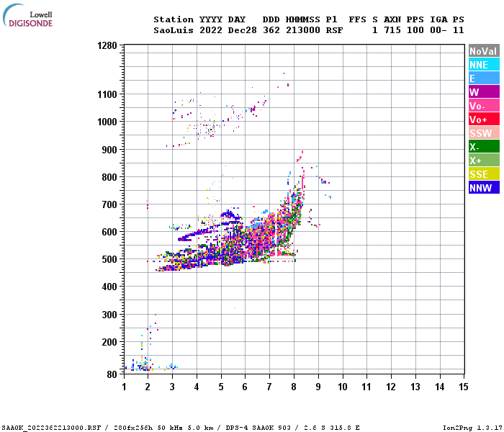Click frequency axis label 11
The image size is (504, 432).
[x=366, y=387]
